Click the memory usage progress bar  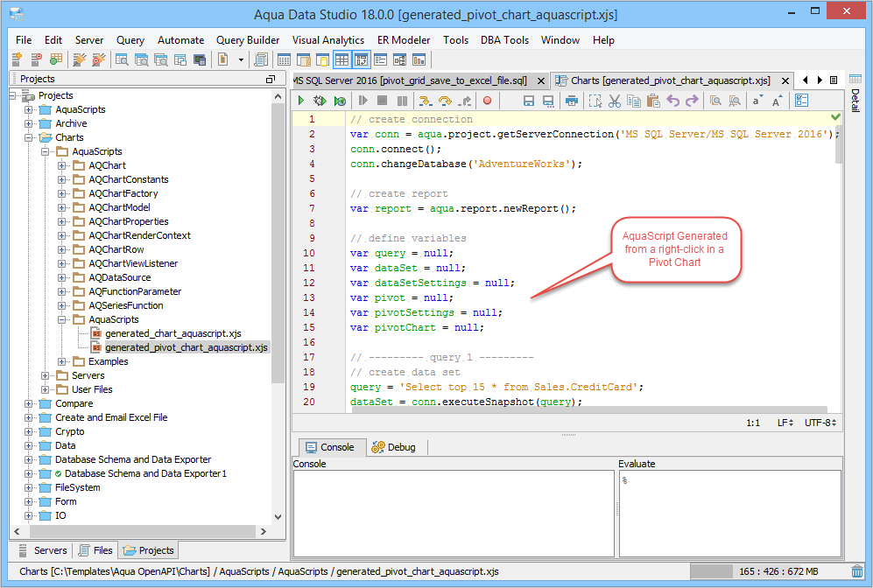(x=767, y=571)
